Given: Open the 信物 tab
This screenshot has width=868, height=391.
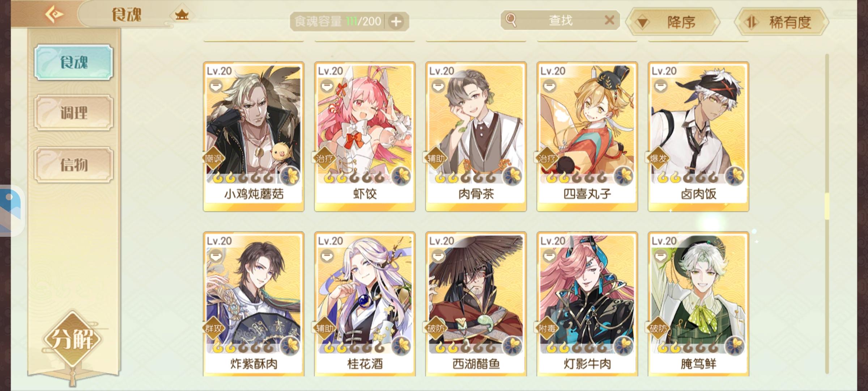Looking at the screenshot, I should point(74,165).
